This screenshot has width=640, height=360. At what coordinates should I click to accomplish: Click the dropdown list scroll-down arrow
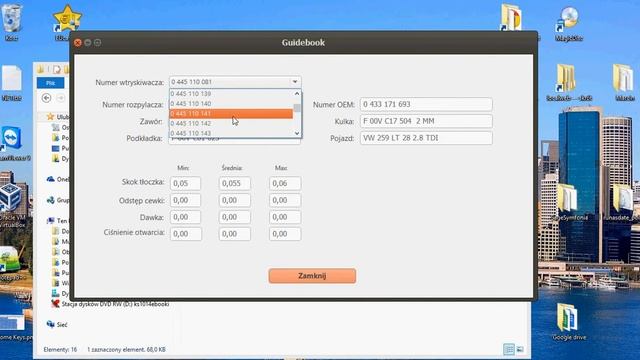pyautogui.click(x=297, y=133)
